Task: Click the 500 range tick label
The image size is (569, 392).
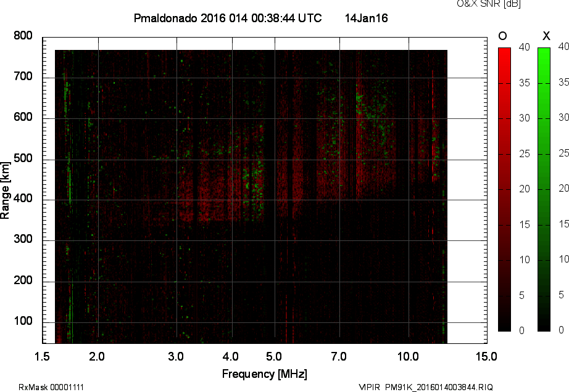Action: [x=23, y=158]
